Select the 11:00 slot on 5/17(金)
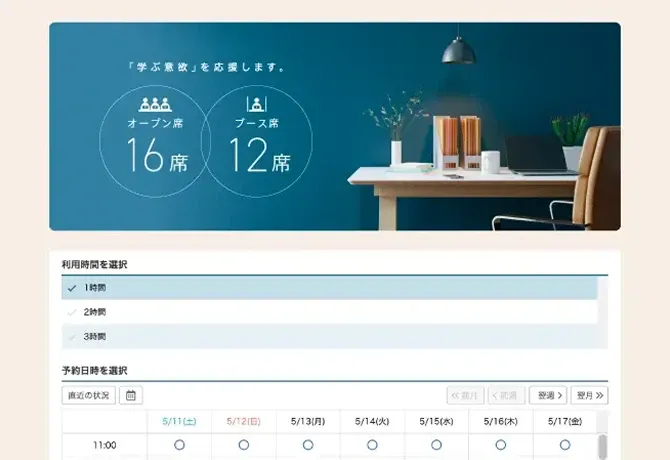Image resolution: width=670 pixels, height=460 pixels. (x=565, y=445)
